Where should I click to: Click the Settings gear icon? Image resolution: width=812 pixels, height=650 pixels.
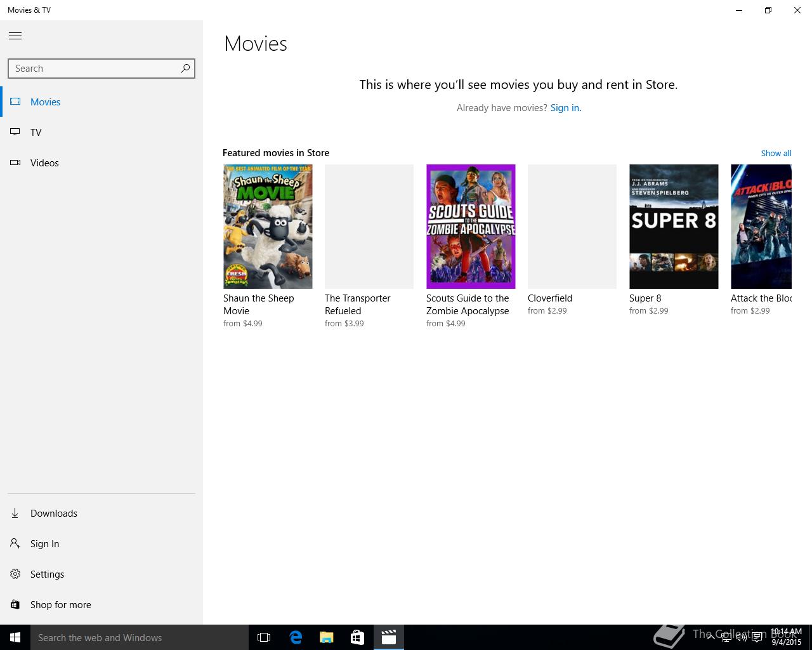[15, 574]
